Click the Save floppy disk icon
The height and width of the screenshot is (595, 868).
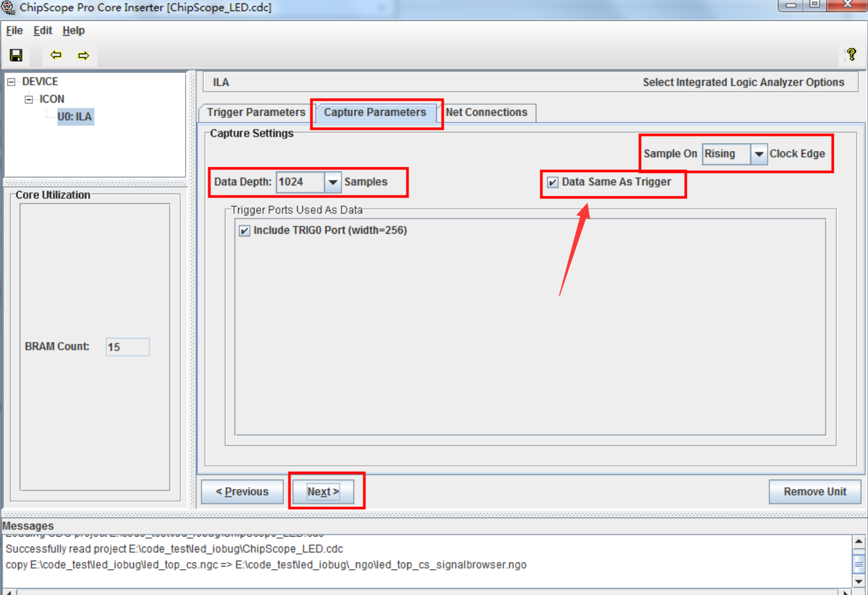(x=17, y=55)
